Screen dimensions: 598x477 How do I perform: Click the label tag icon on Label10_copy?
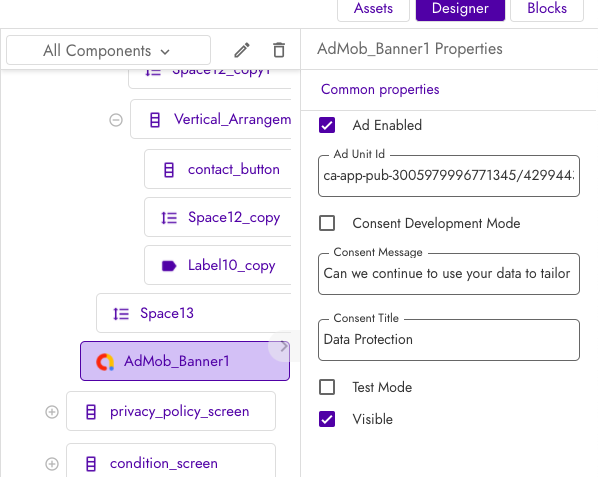point(169,266)
